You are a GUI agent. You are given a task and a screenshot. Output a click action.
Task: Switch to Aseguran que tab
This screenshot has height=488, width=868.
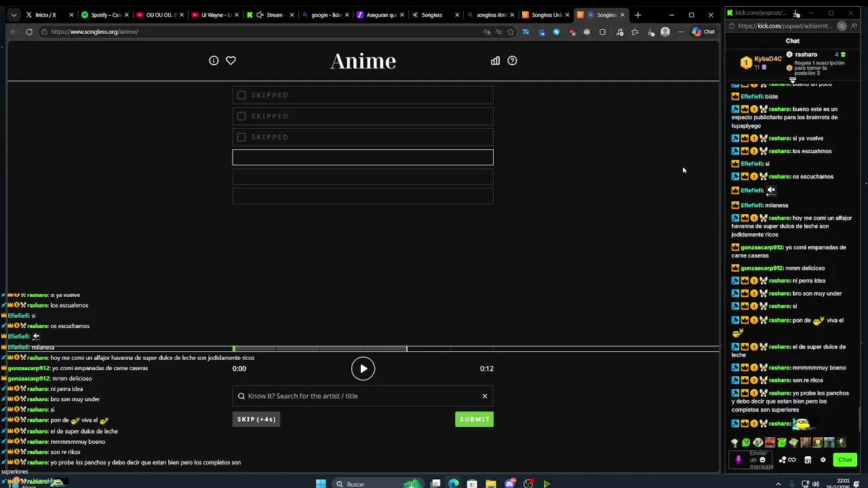click(380, 15)
